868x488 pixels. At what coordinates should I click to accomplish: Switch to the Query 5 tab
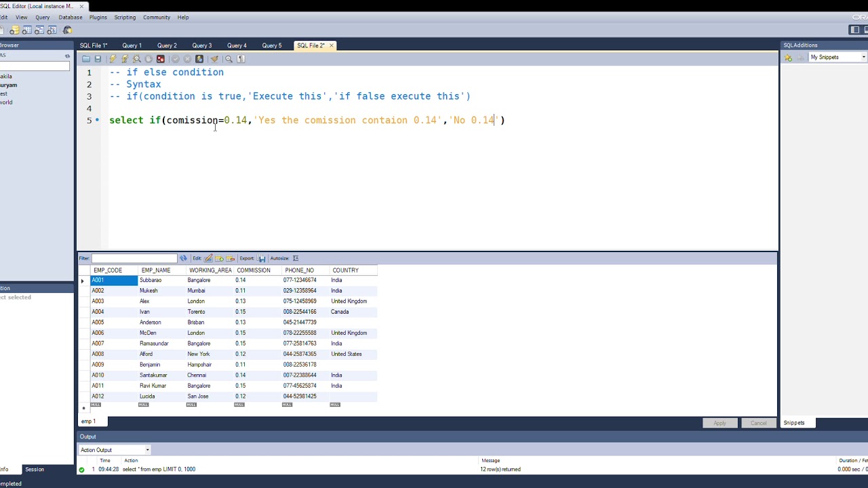[271, 45]
